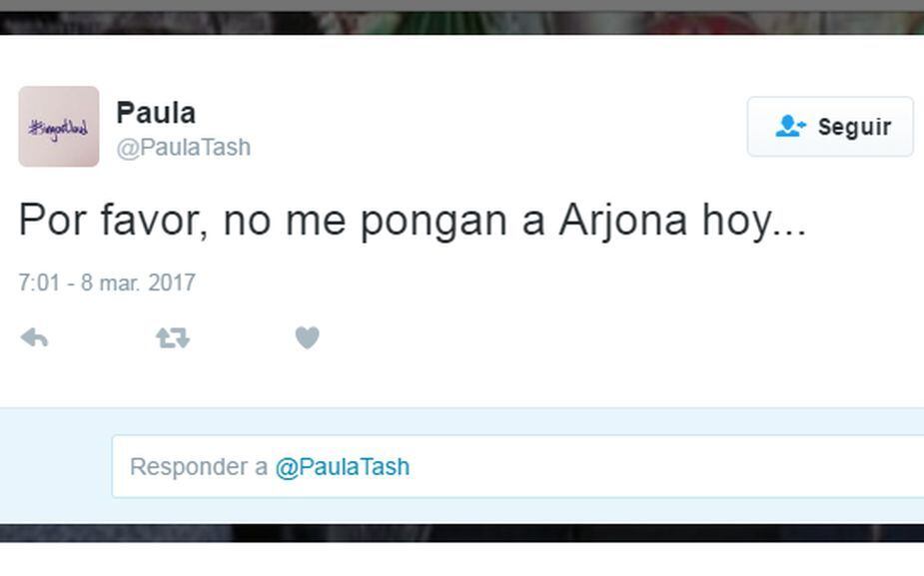The height and width of the screenshot is (576, 924).
Task: Click the blue @PaulaTash mention in the reply box
Action: click(343, 467)
